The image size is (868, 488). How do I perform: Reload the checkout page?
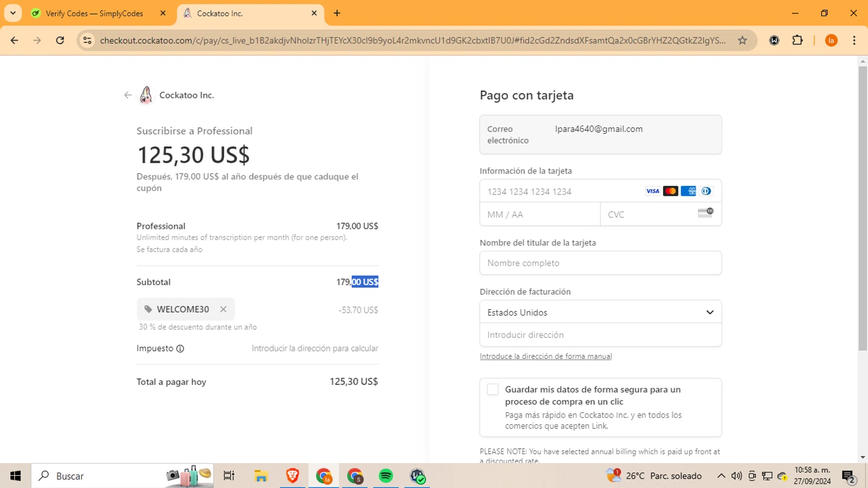click(60, 41)
